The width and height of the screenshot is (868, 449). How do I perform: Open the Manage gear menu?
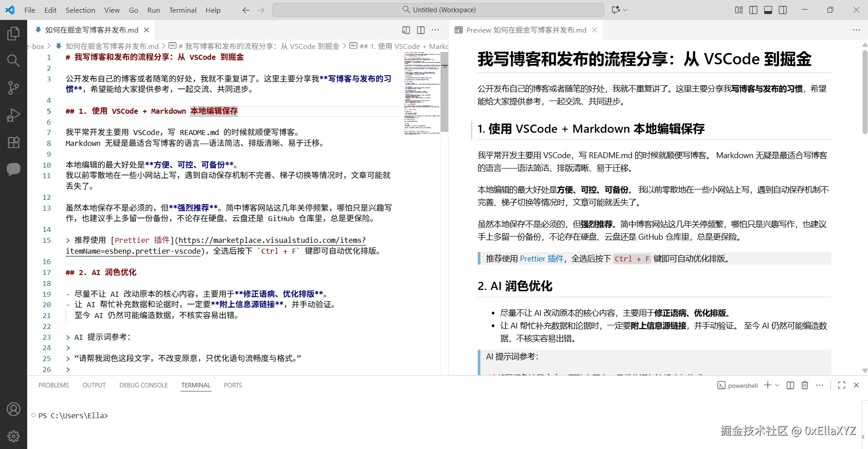(14, 436)
